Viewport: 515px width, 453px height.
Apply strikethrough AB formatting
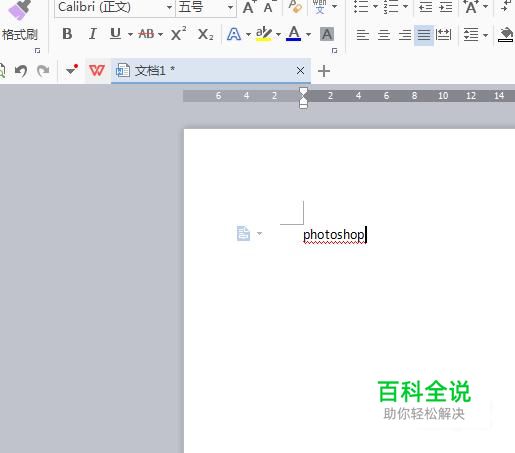point(146,34)
